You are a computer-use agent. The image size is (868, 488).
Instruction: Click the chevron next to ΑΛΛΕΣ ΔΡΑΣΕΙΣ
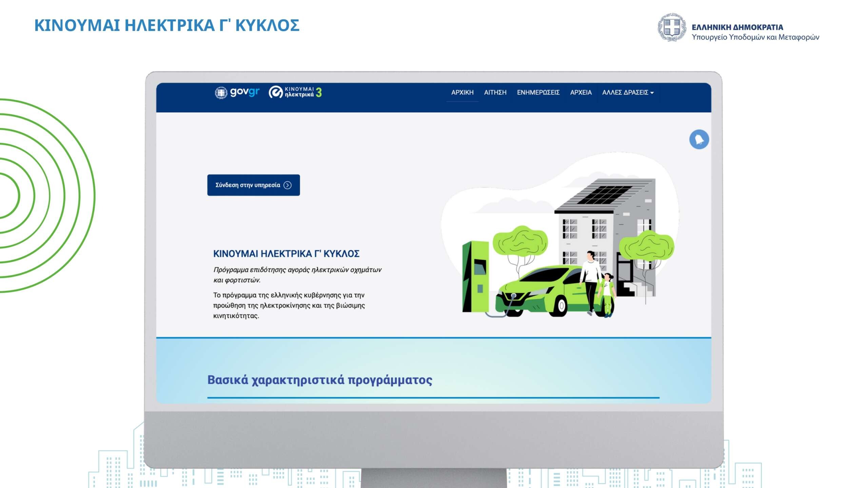coord(652,93)
